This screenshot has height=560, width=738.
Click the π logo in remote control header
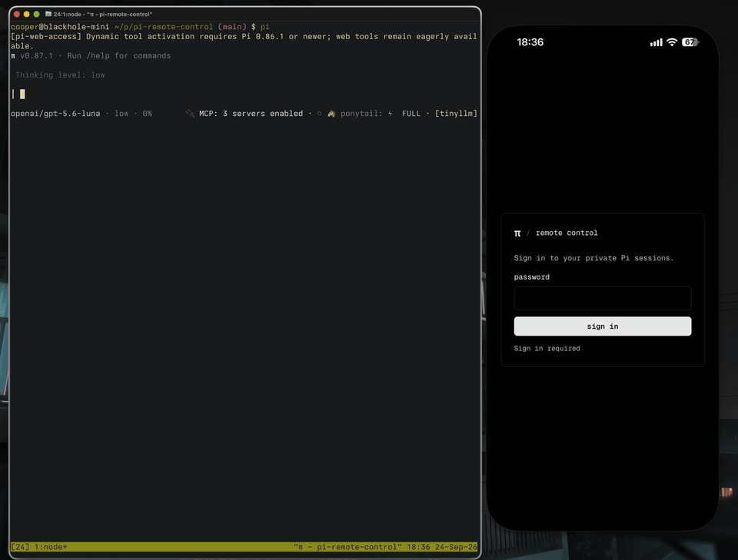(517, 234)
